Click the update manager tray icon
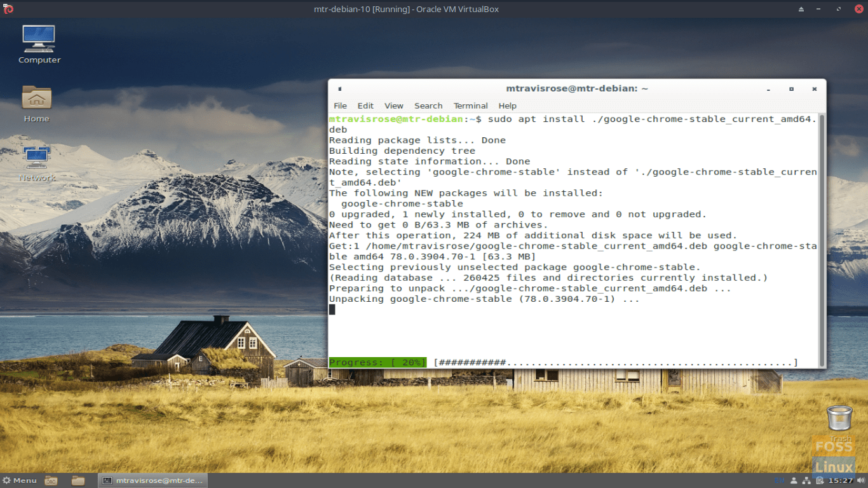This screenshot has height=488, width=868. (820, 480)
